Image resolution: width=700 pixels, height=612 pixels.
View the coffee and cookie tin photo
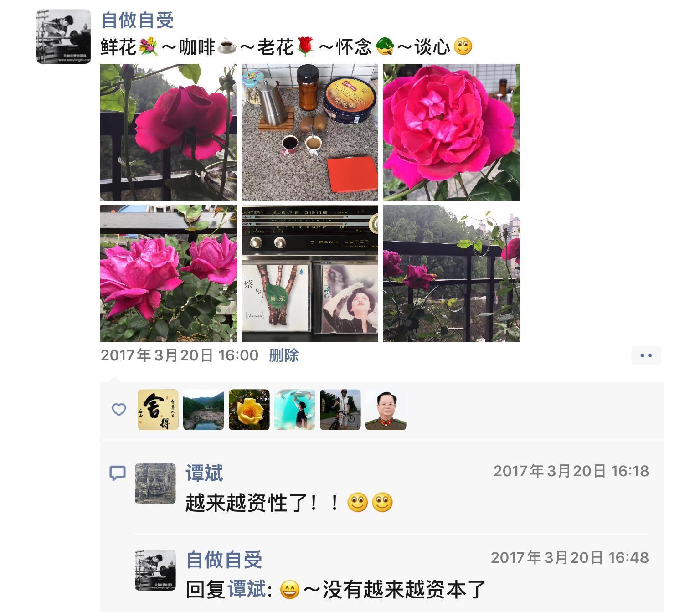click(x=310, y=132)
